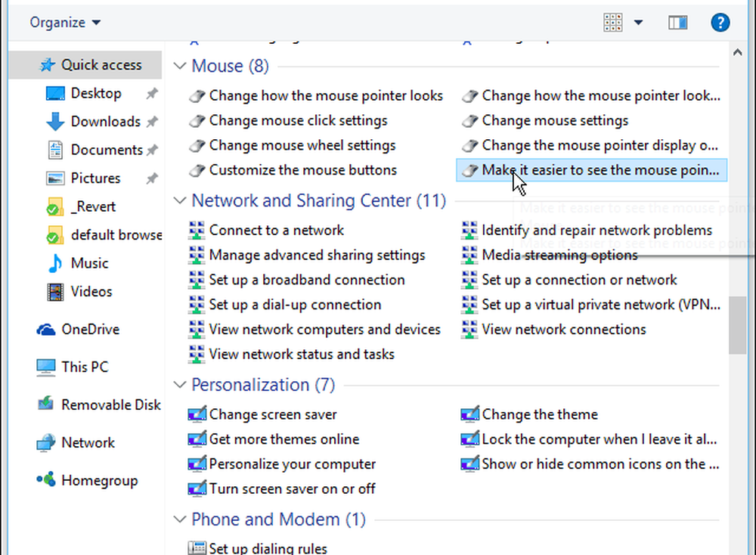Image resolution: width=756 pixels, height=555 pixels.
Task: Click Phone and Modem (1) header
Action: pyautogui.click(x=278, y=519)
